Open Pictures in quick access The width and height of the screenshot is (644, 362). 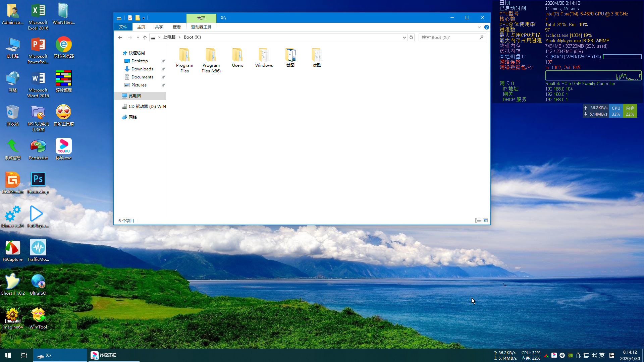coord(139,85)
